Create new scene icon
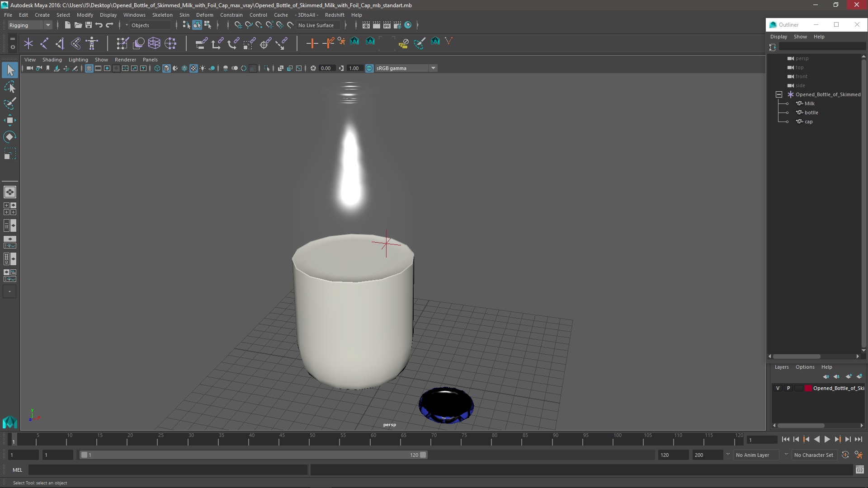This screenshot has width=868, height=488. [x=67, y=25]
